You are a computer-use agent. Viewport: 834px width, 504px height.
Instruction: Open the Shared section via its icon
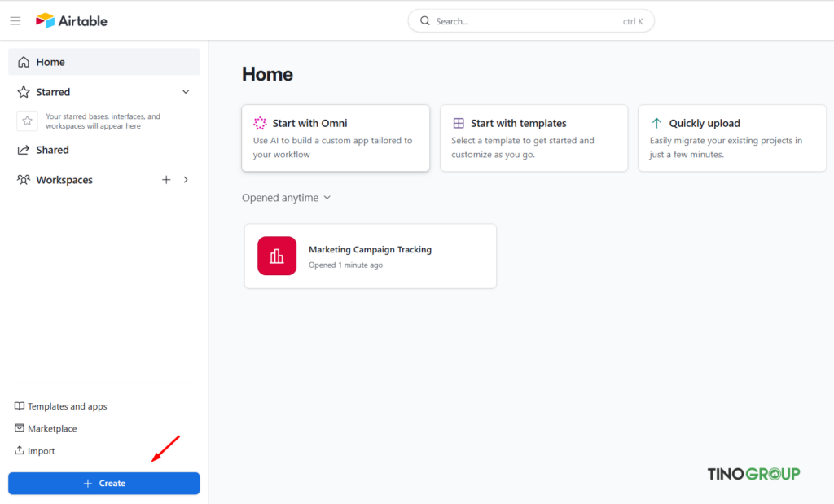(24, 149)
